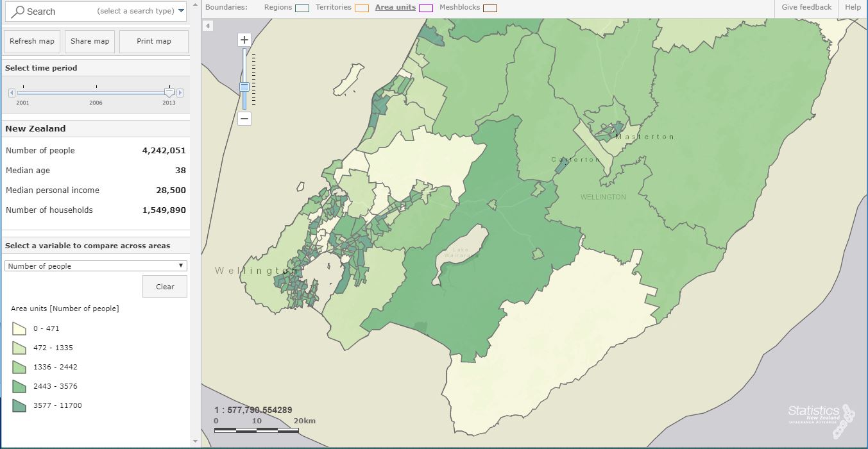The image size is (868, 449).
Task: Open the search type dropdown
Action: (x=181, y=11)
